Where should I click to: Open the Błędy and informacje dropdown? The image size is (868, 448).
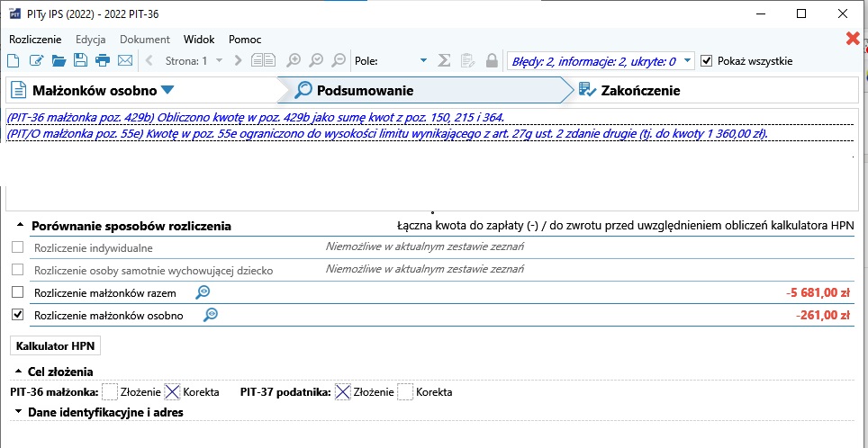point(688,61)
